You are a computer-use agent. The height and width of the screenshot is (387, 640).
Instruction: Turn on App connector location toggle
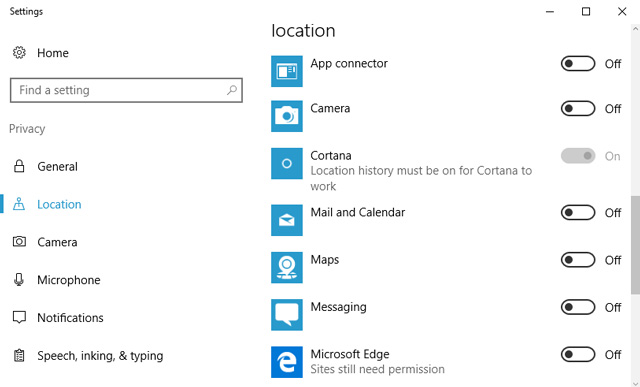tap(578, 64)
